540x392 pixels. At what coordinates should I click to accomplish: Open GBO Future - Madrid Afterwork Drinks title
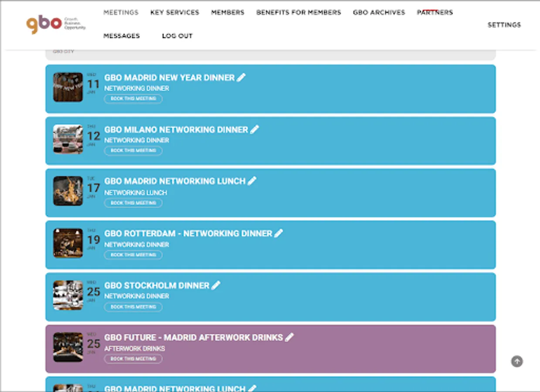(194, 337)
